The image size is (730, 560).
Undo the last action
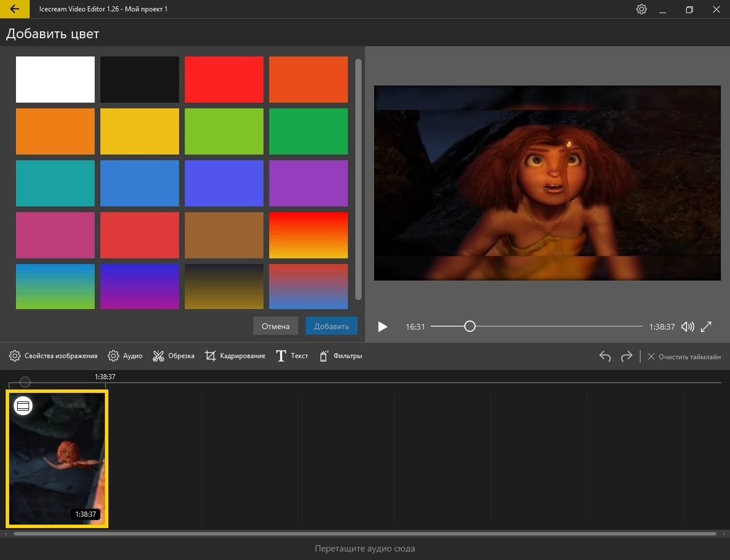pyautogui.click(x=605, y=356)
